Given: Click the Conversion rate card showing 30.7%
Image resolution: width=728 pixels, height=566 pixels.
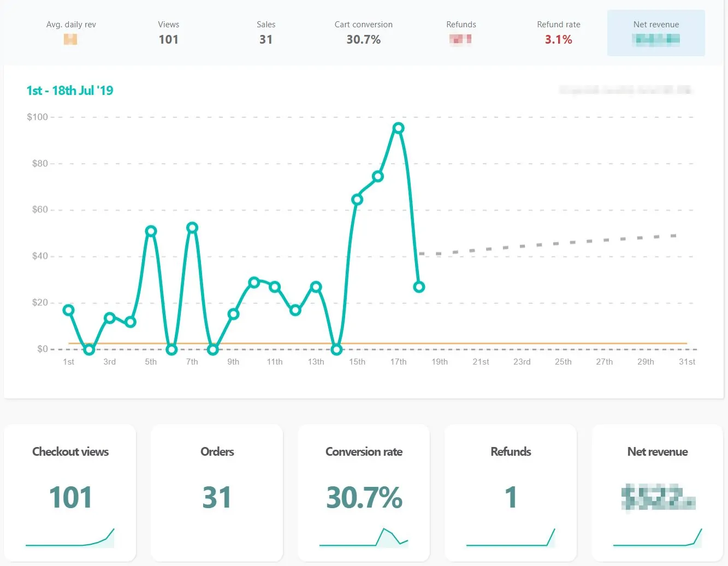Looking at the screenshot, I should click(364, 492).
